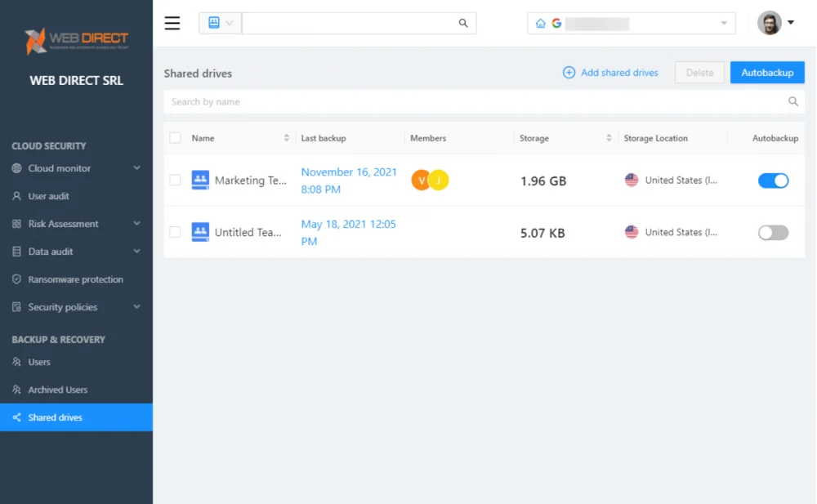This screenshot has height=504, width=817.
Task: Select Shared drives in sidebar
Action: (76, 417)
